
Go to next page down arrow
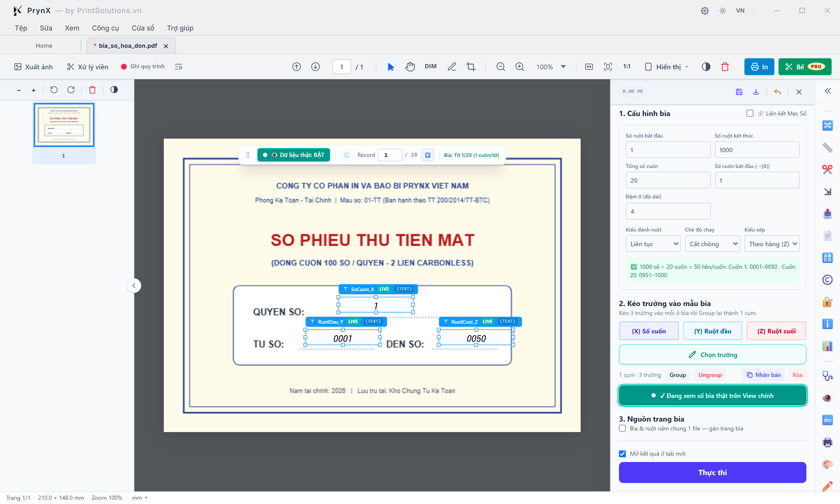316,67
